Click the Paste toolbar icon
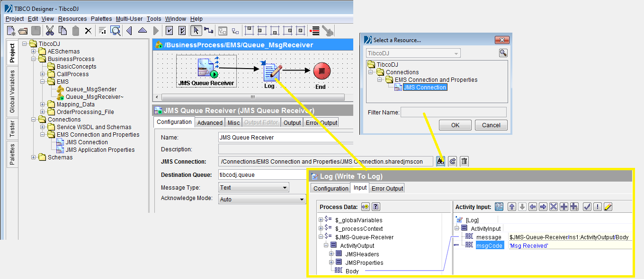Viewport: 644px width, 279px height. 74,29
